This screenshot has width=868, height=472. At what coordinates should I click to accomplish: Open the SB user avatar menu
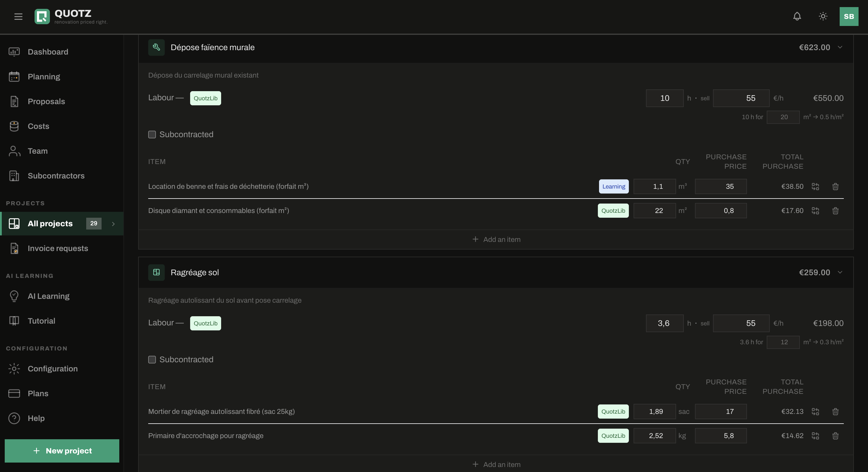(x=849, y=17)
